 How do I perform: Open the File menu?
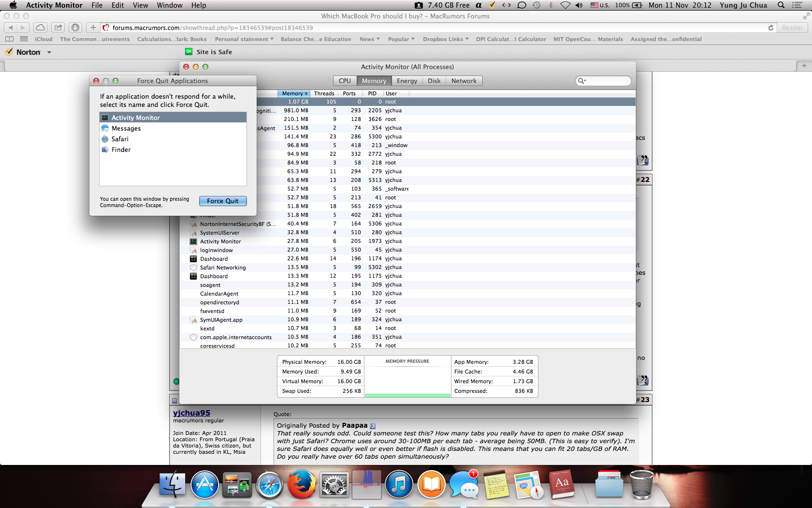point(97,5)
